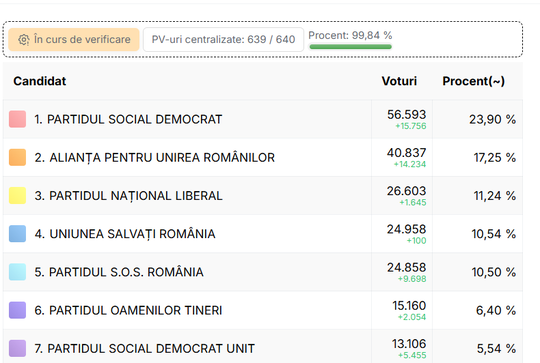Click the green Procent 99,84 % progress bar
This screenshot has height=363, width=540.
click(x=350, y=47)
